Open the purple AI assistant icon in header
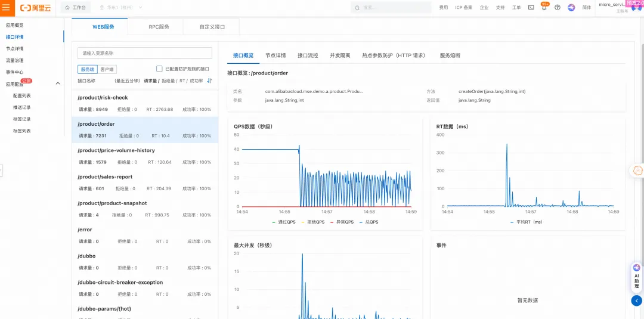644x319 pixels. pyautogui.click(x=571, y=7)
